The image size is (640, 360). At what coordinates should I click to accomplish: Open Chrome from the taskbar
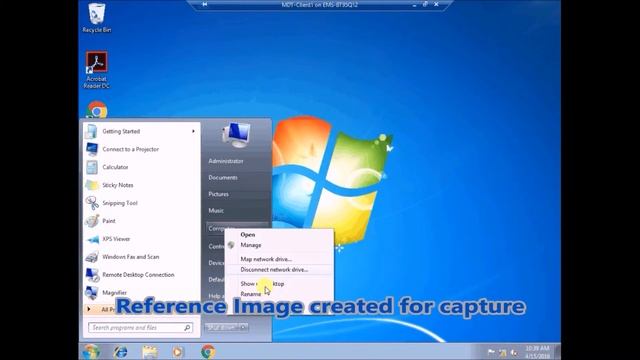pyautogui.click(x=208, y=352)
